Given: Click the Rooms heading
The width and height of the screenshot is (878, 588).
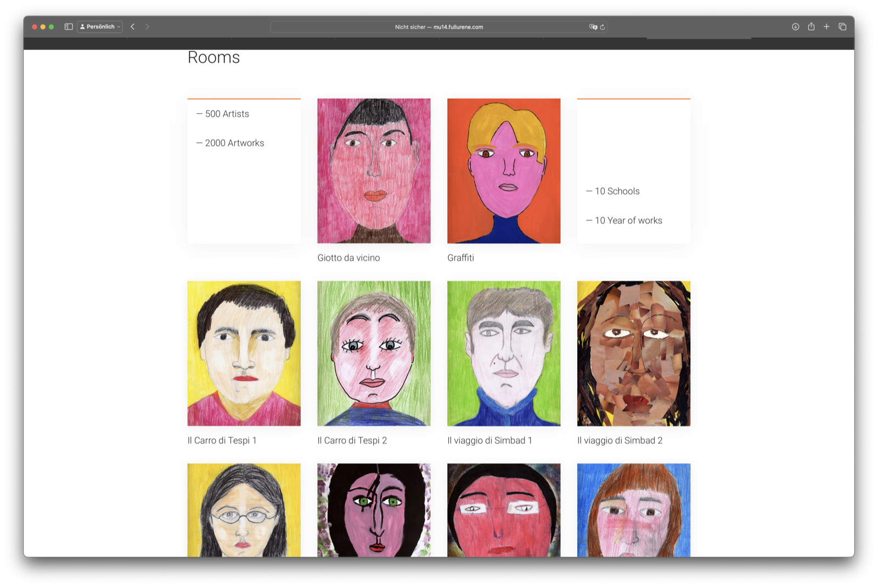Looking at the screenshot, I should 214,58.
